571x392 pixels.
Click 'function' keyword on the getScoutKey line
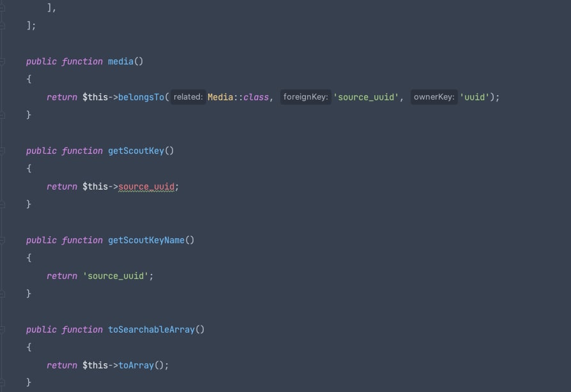point(82,151)
